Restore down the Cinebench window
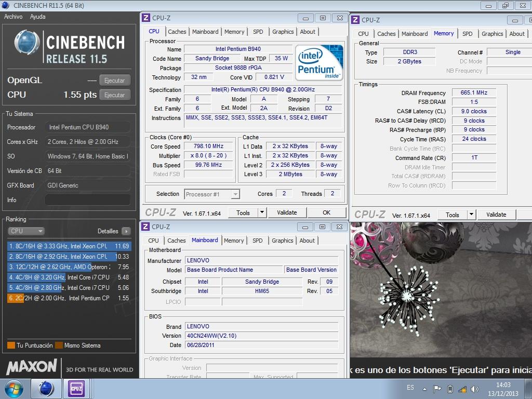Viewport: 532px width, 399px height. (505, 5)
